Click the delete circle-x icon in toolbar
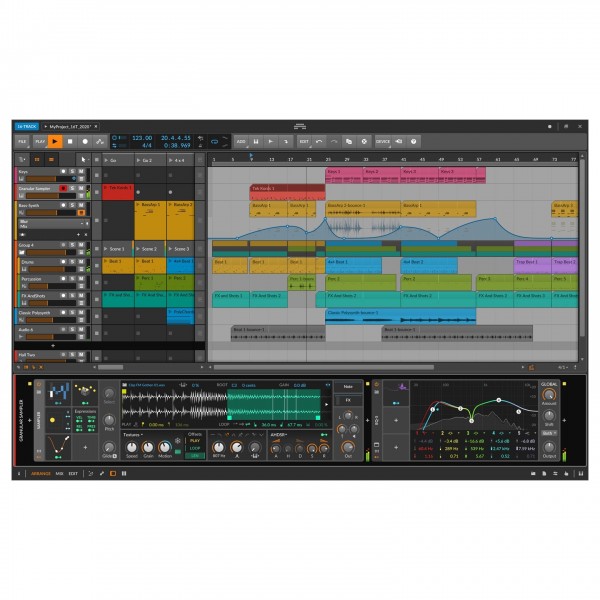Image resolution: width=600 pixels, height=600 pixels. [364, 142]
